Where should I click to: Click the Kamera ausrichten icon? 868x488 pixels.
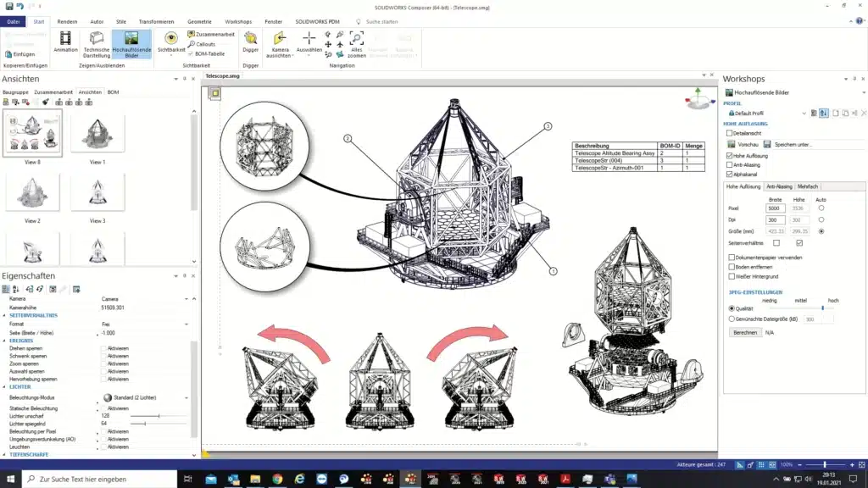point(280,39)
